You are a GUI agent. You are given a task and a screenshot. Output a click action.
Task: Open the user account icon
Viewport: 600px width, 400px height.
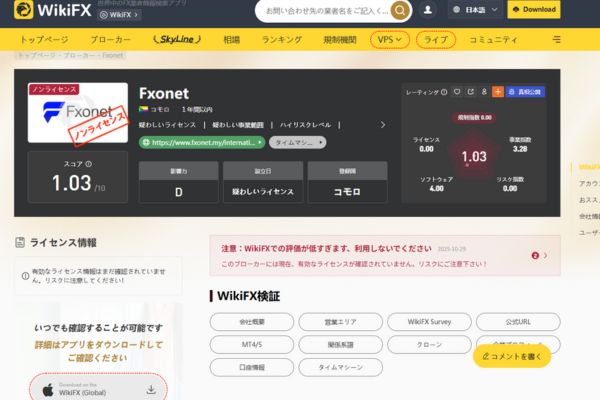[428, 10]
